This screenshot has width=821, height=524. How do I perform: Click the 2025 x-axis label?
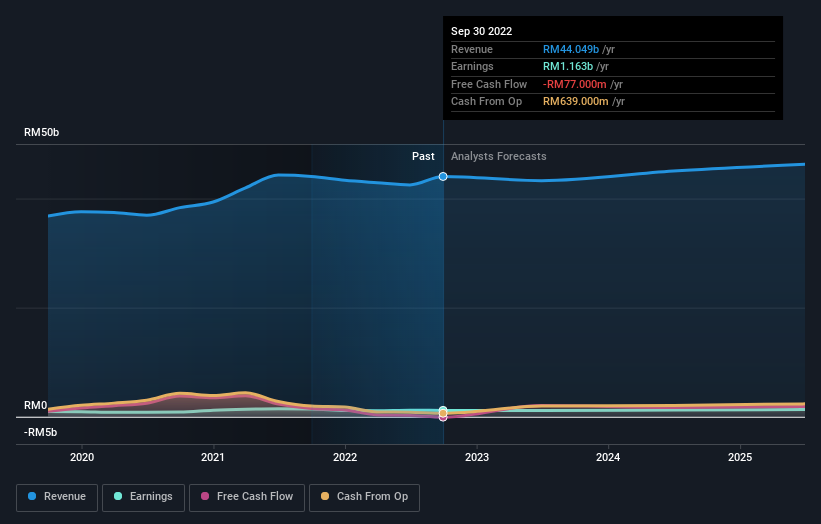tap(740, 457)
